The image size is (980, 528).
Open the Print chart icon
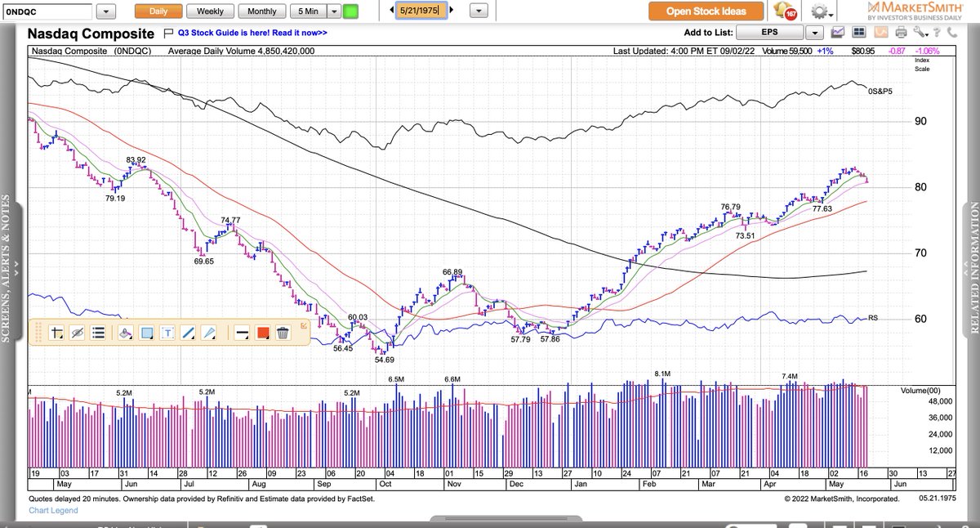click(901, 32)
